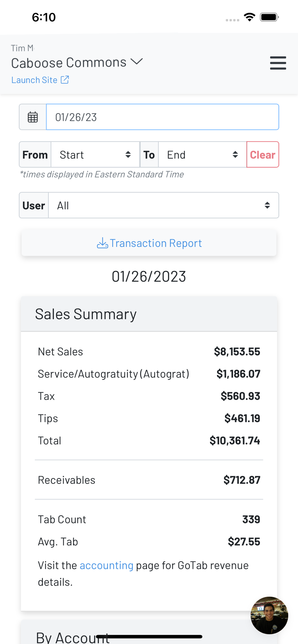This screenshot has height=644, width=298.
Task: Open the To End time dropdown
Action: point(202,155)
